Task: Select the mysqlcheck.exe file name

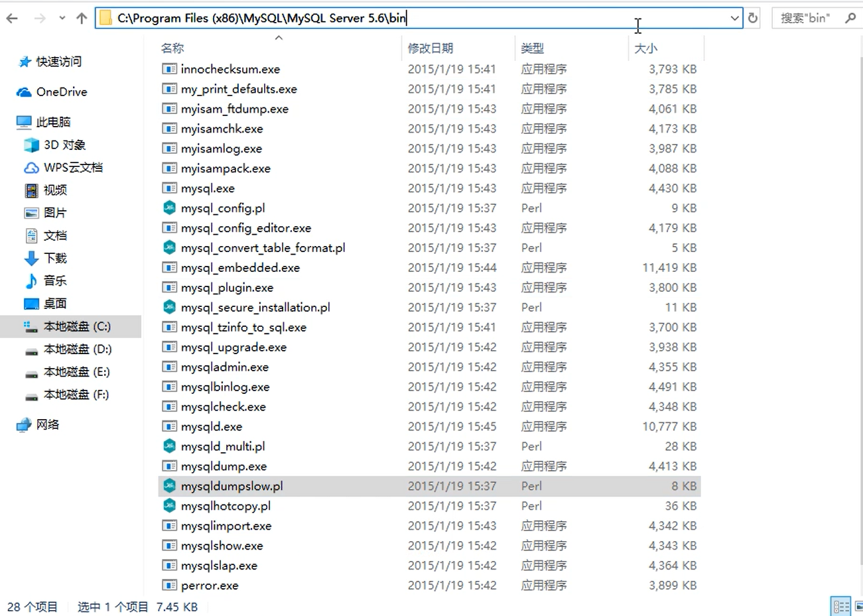Action: [224, 406]
